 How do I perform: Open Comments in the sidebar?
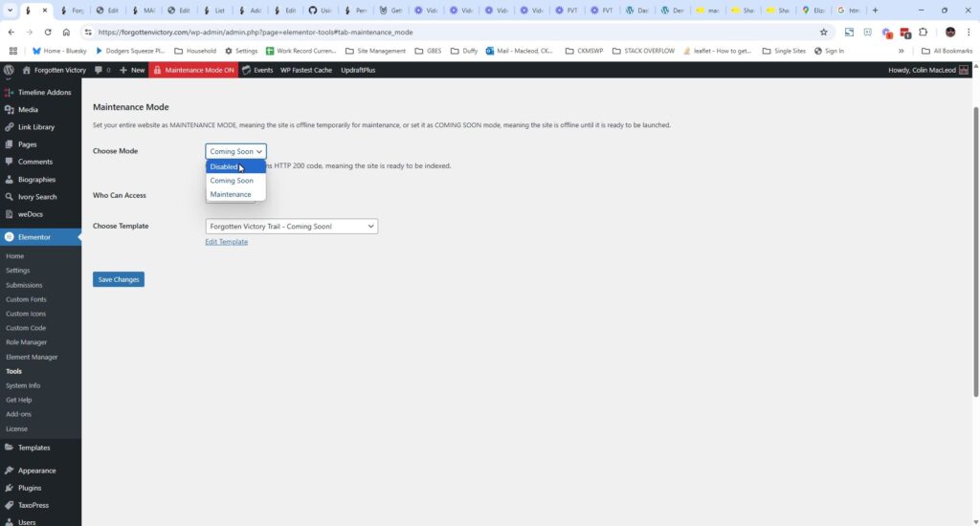pos(40,162)
